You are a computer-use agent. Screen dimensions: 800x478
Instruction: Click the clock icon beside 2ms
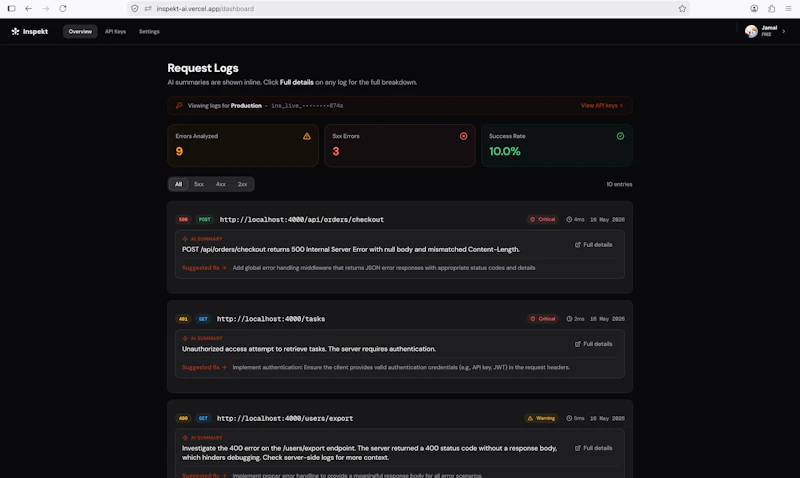(x=569, y=319)
